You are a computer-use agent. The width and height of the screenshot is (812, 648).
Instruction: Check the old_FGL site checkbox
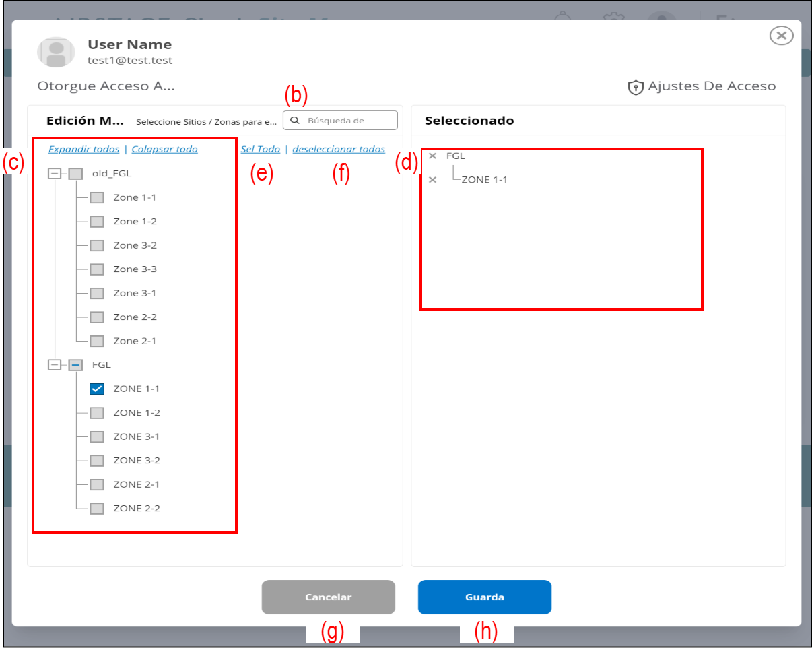(x=75, y=174)
